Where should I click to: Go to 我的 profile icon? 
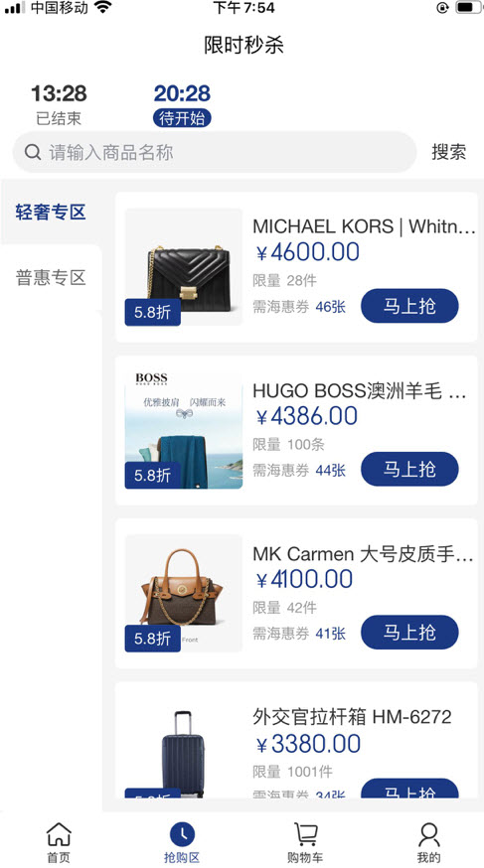coord(428,834)
